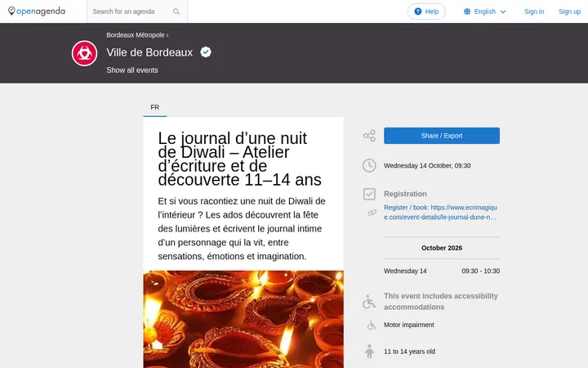Expand the English language dropdown
588x368 pixels.
485,11
